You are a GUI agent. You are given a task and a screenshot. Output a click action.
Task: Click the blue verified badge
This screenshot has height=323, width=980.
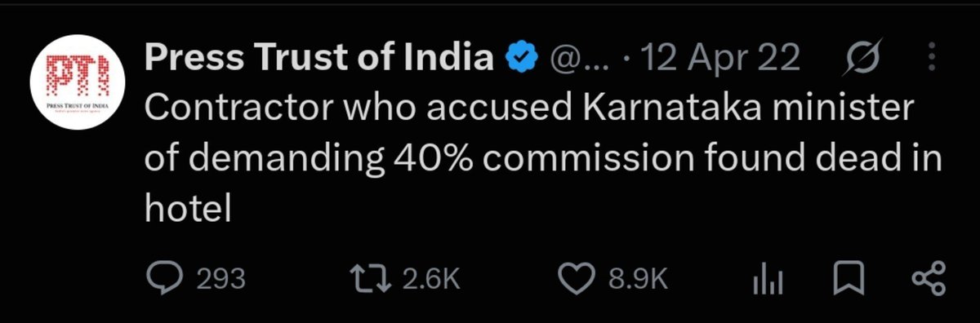(x=521, y=60)
